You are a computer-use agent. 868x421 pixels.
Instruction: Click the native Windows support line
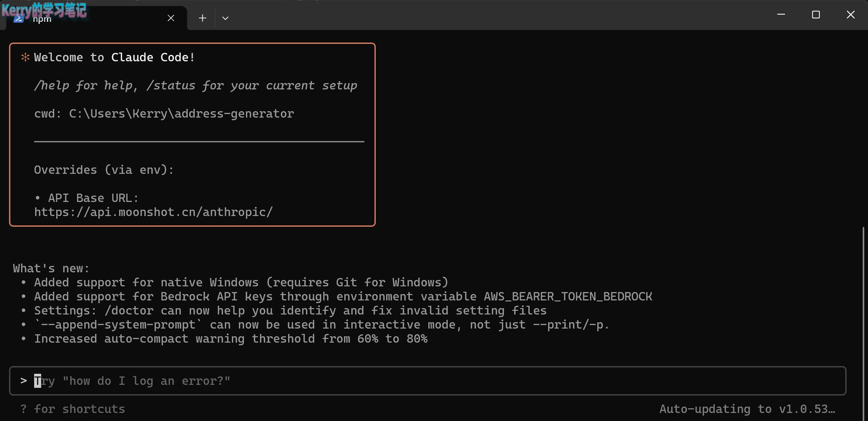pyautogui.click(x=241, y=282)
